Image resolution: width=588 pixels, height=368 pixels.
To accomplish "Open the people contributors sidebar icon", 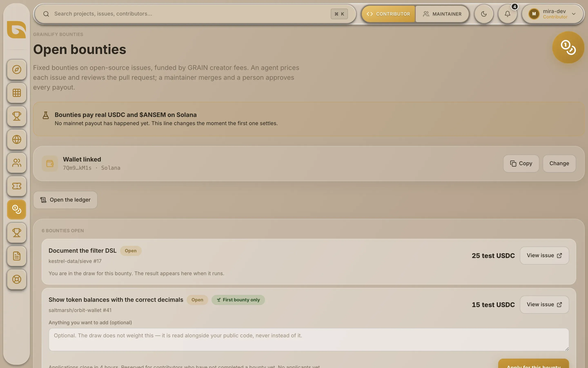I will tap(17, 163).
